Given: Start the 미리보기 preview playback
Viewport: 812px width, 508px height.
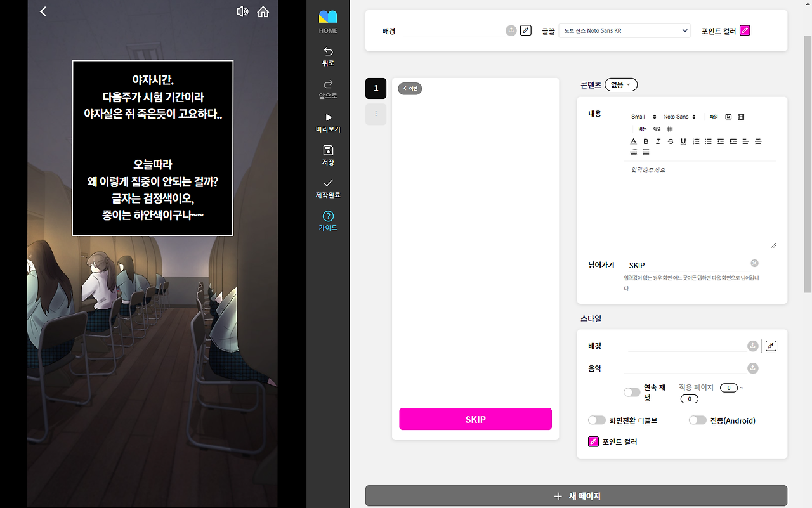Looking at the screenshot, I should click(x=328, y=122).
